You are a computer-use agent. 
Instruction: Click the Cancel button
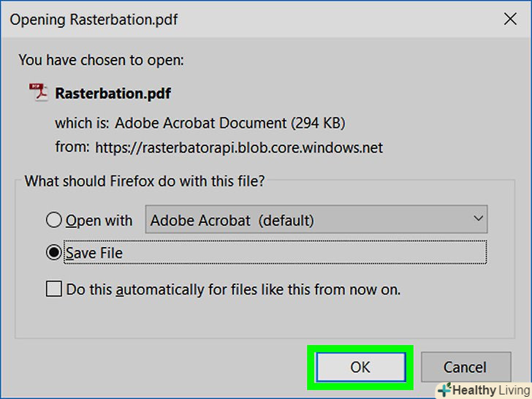coord(465,367)
